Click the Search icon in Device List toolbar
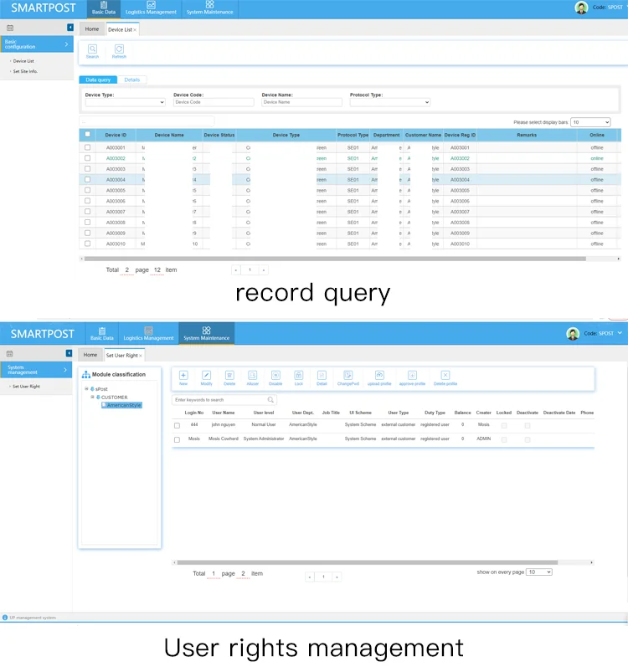This screenshot has height=672, width=628. (92, 49)
